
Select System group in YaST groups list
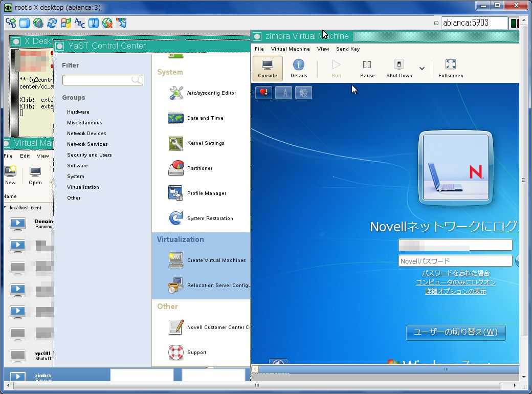click(75, 177)
